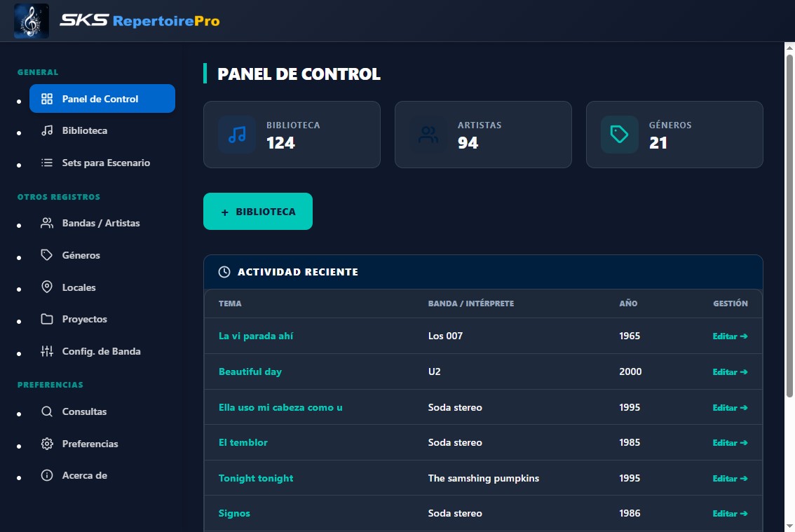This screenshot has height=532, width=795.
Task: Select Panel de Control in the sidebar
Action: point(102,98)
